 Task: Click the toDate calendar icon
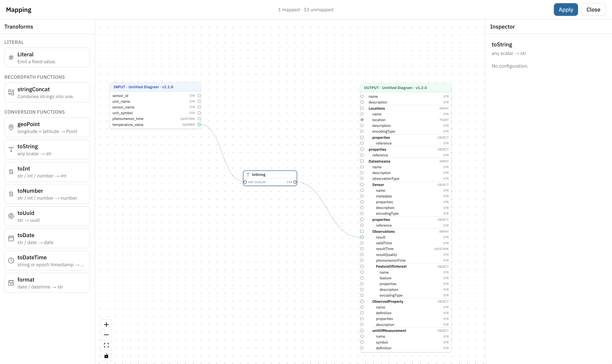pyautogui.click(x=11, y=239)
